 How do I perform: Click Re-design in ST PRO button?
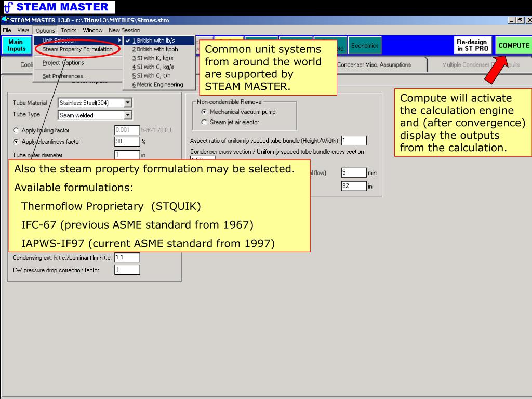coord(473,45)
